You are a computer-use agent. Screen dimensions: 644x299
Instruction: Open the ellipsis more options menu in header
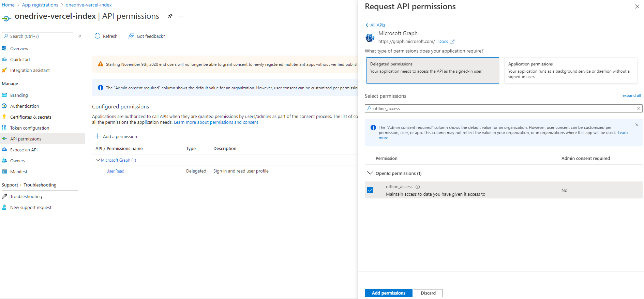pyautogui.click(x=181, y=16)
